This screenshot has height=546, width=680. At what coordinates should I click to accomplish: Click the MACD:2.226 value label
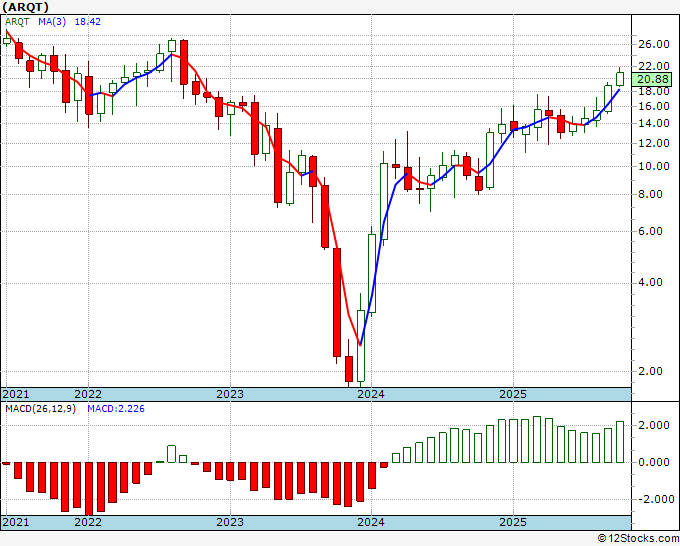(x=116, y=409)
